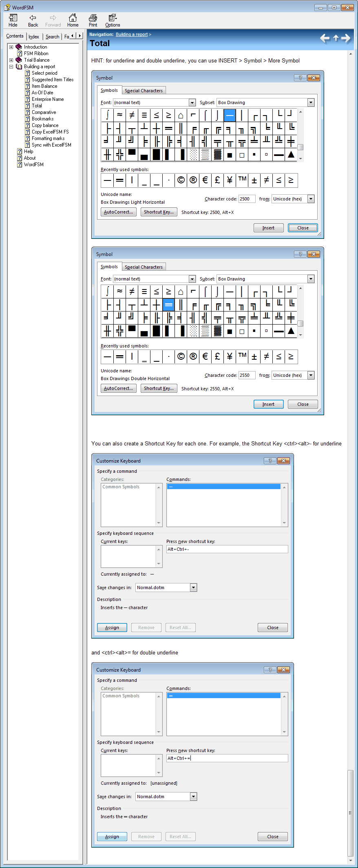Select the Copy ExcelFSM FS topic
This screenshot has height=868, width=358.
point(50,132)
